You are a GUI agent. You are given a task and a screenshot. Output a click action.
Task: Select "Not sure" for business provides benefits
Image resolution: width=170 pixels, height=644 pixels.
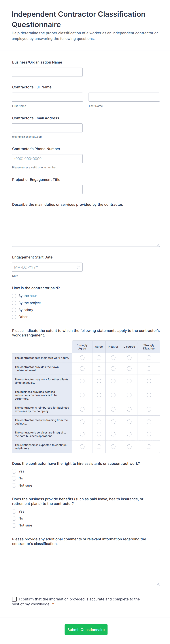14,525
